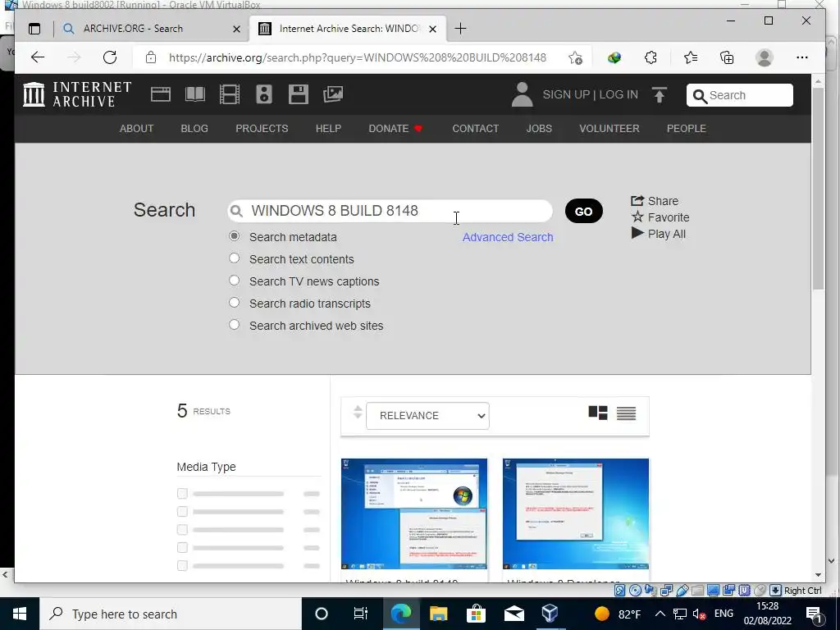The height and width of the screenshot is (630, 840).
Task: Open Collections icon in toolbar
Action: click(727, 57)
